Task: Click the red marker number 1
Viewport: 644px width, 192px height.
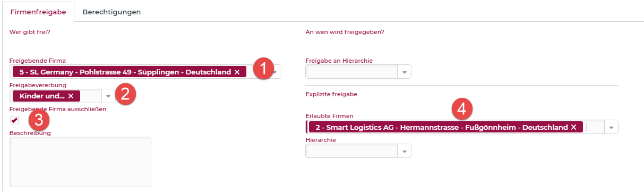Action: (x=263, y=69)
